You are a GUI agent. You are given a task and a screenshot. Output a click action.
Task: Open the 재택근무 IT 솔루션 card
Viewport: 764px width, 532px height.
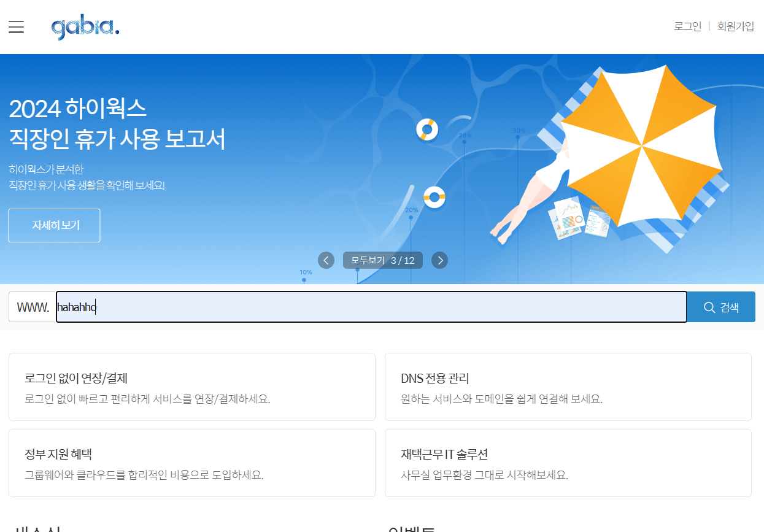(568, 463)
